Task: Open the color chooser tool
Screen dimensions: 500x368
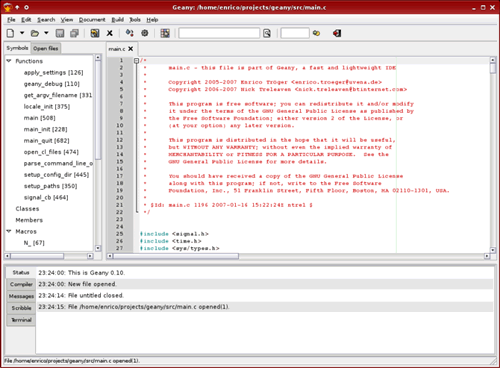Action: [x=165, y=33]
